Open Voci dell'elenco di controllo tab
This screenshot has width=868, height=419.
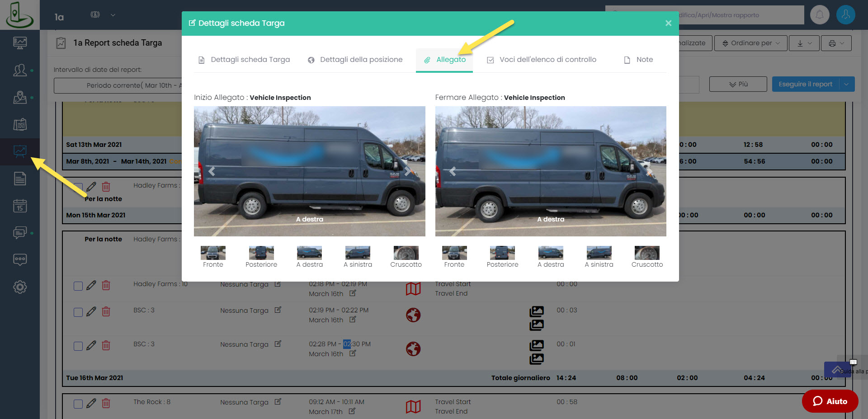click(542, 60)
